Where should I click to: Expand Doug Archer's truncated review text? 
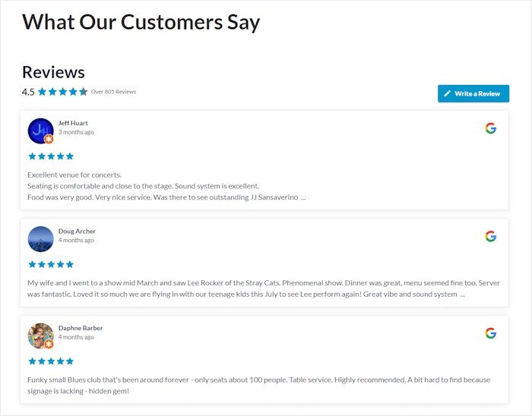pyautogui.click(x=462, y=295)
